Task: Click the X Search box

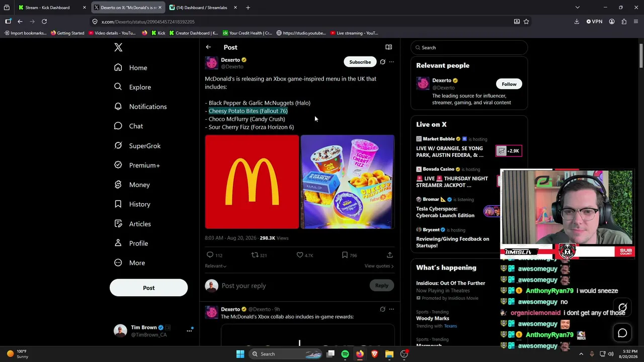Action: [469, 48]
